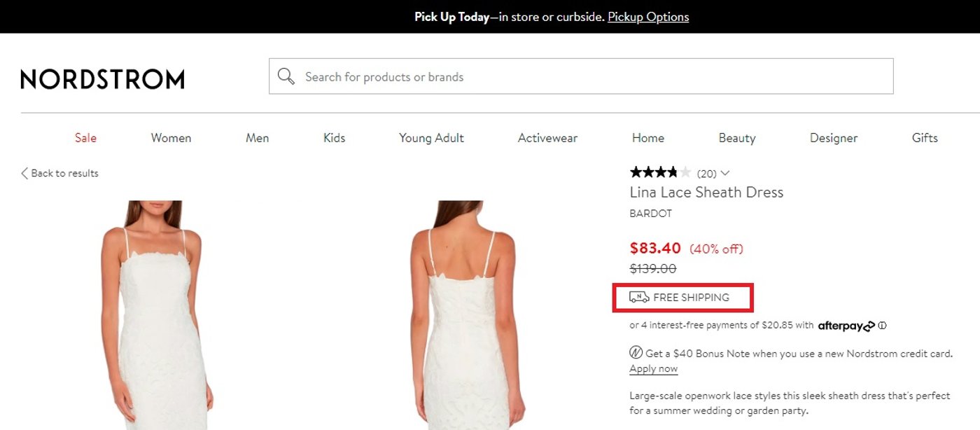Go Back to results

(x=64, y=173)
